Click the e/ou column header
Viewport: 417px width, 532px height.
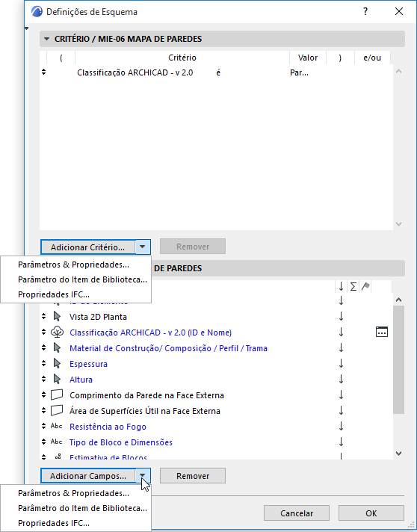click(x=372, y=58)
